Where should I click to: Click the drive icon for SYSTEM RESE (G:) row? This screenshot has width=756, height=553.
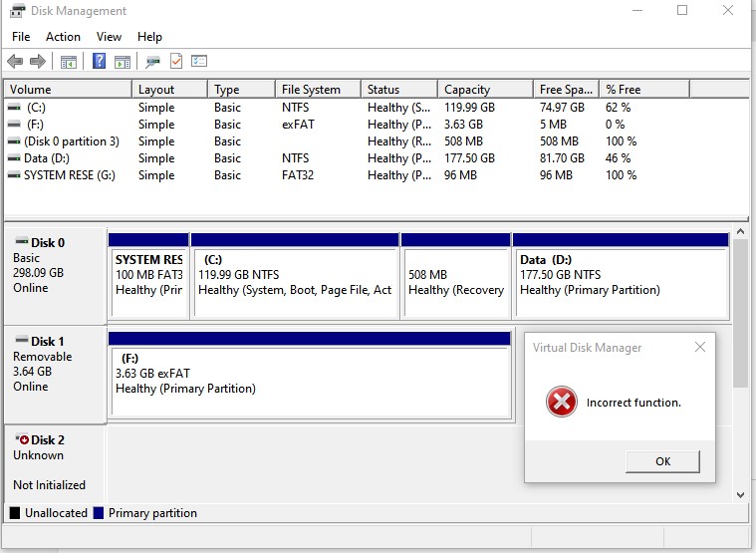15,175
